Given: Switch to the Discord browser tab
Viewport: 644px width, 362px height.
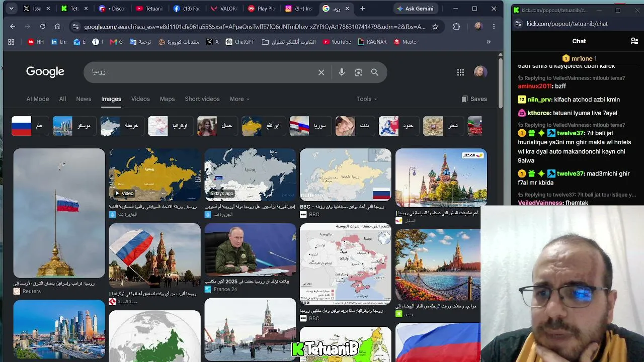Looking at the screenshot, I should [112, 9].
